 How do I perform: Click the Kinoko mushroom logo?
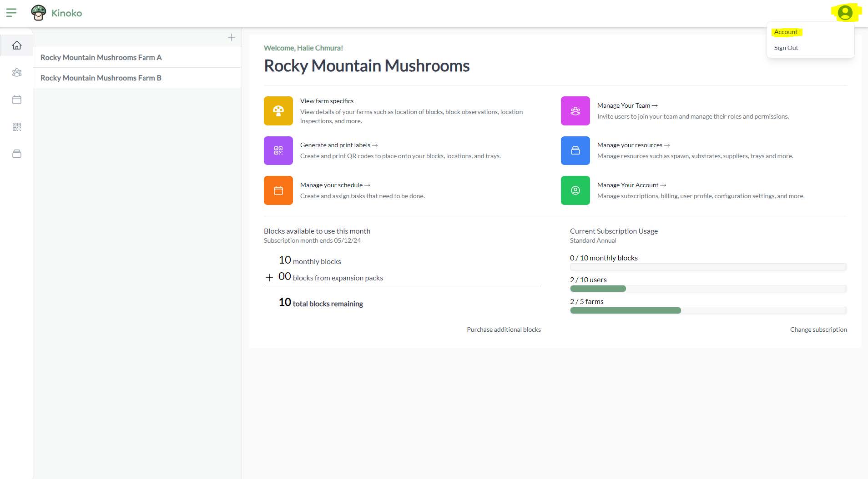pos(39,13)
